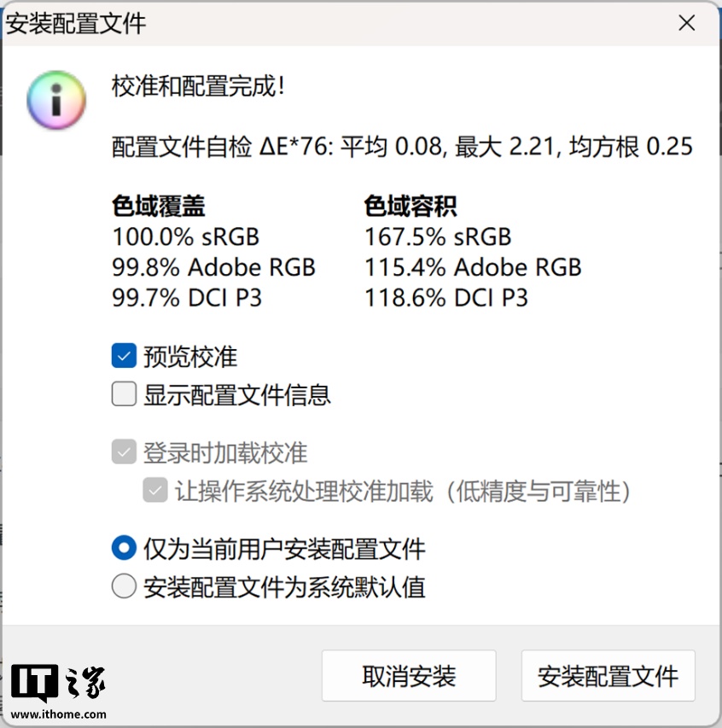Viewport: 722px width, 728px height.
Task: Close the 安装配置文件 dialog window
Action: (687, 23)
